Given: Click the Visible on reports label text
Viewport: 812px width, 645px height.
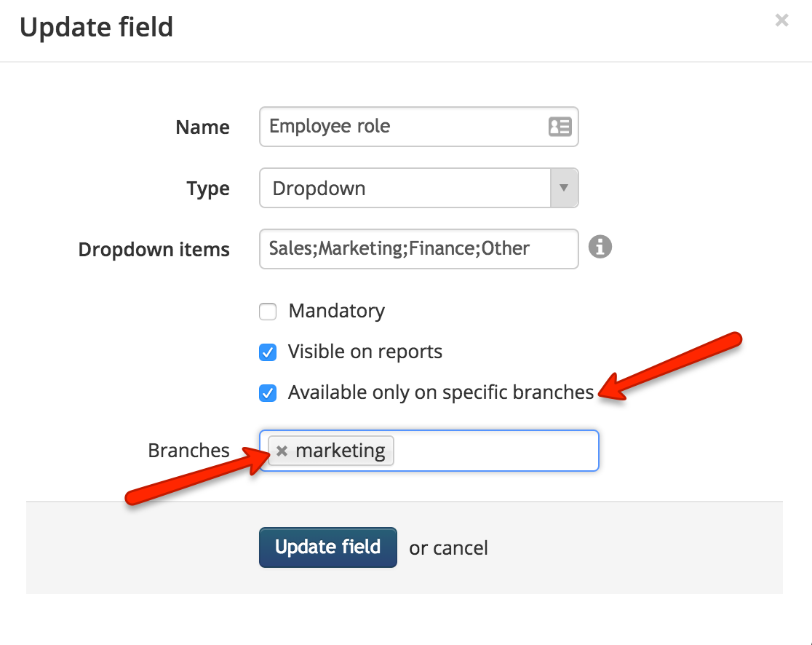Looking at the screenshot, I should tap(365, 352).
